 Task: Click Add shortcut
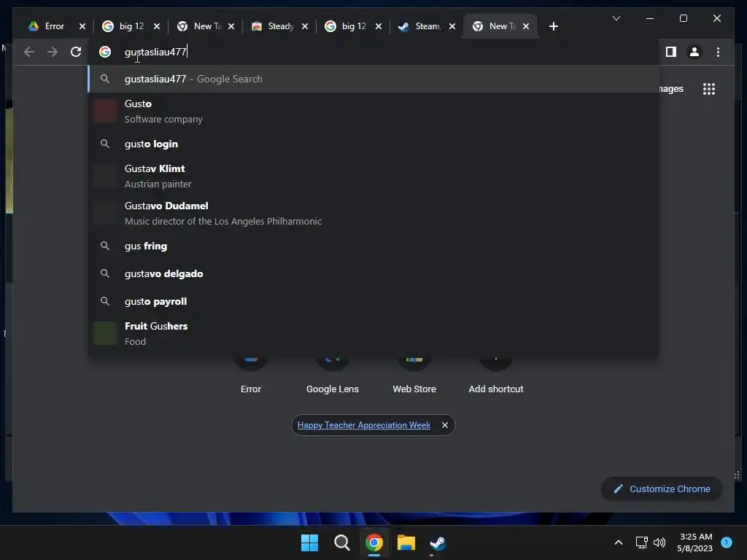[496, 376]
